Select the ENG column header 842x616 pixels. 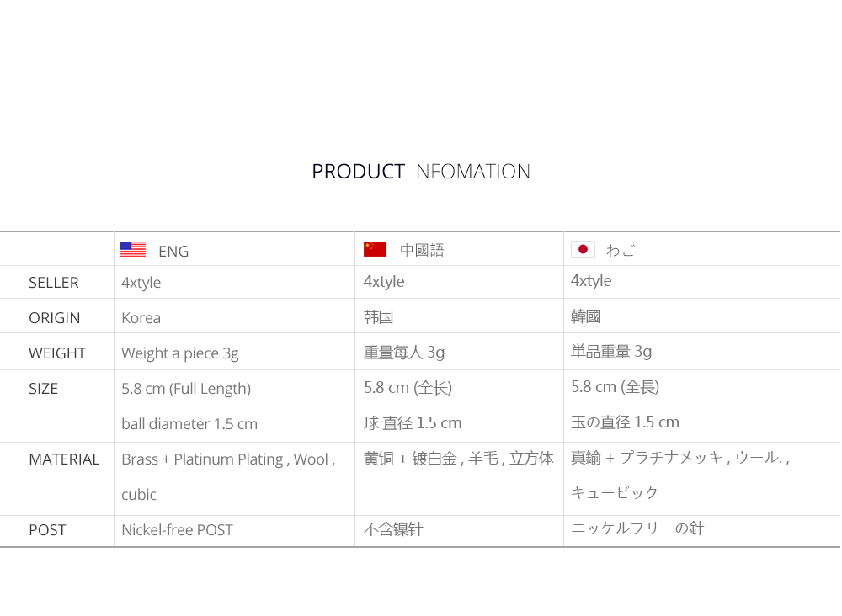click(173, 251)
